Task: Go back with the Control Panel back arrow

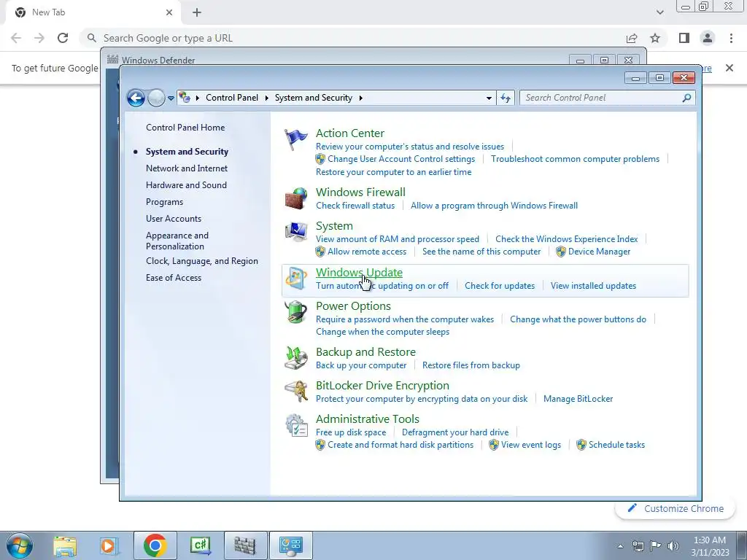Action: pyautogui.click(x=136, y=98)
